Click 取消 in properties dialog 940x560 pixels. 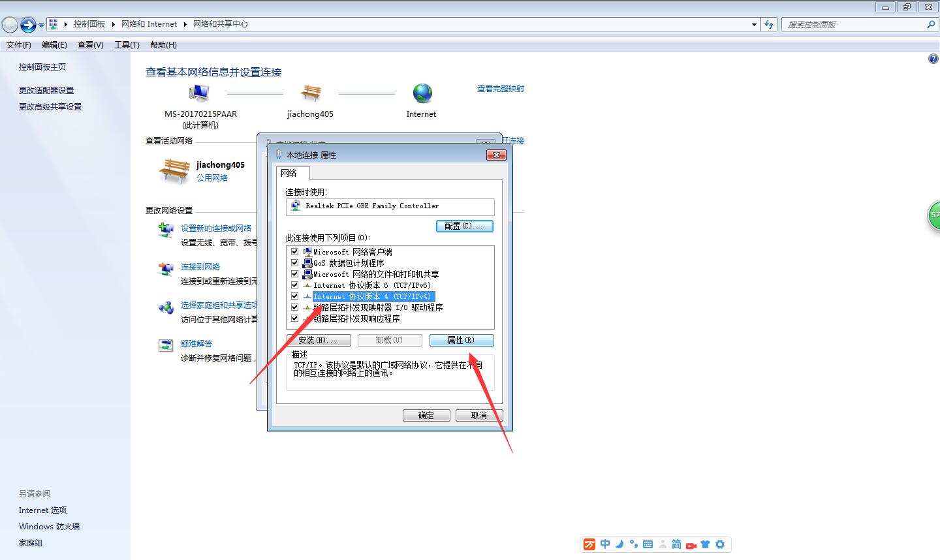pos(479,416)
